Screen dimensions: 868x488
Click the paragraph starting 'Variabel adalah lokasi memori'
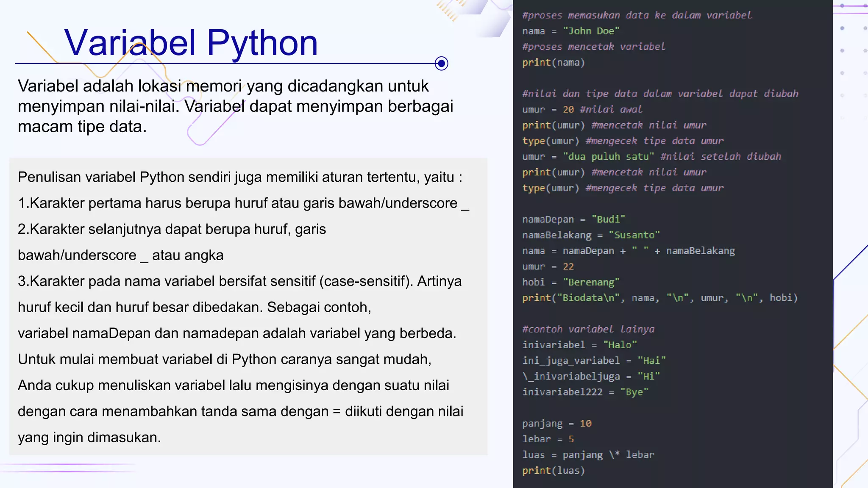236,106
